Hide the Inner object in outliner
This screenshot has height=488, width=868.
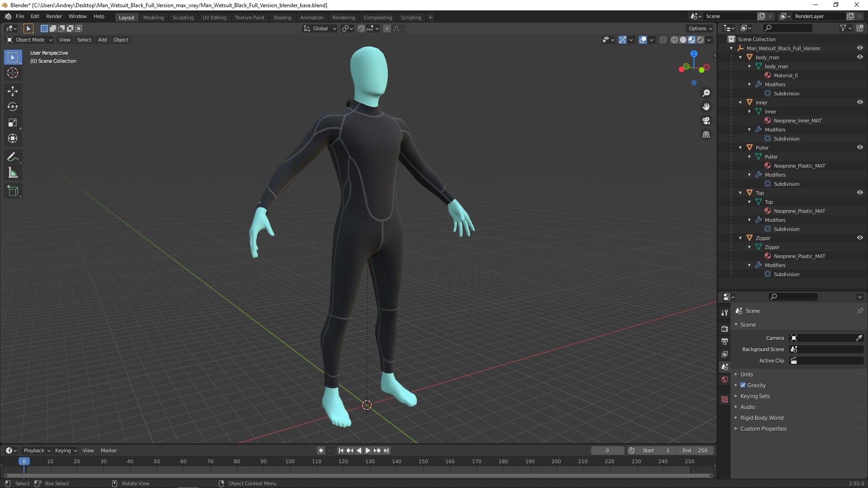pyautogui.click(x=860, y=102)
